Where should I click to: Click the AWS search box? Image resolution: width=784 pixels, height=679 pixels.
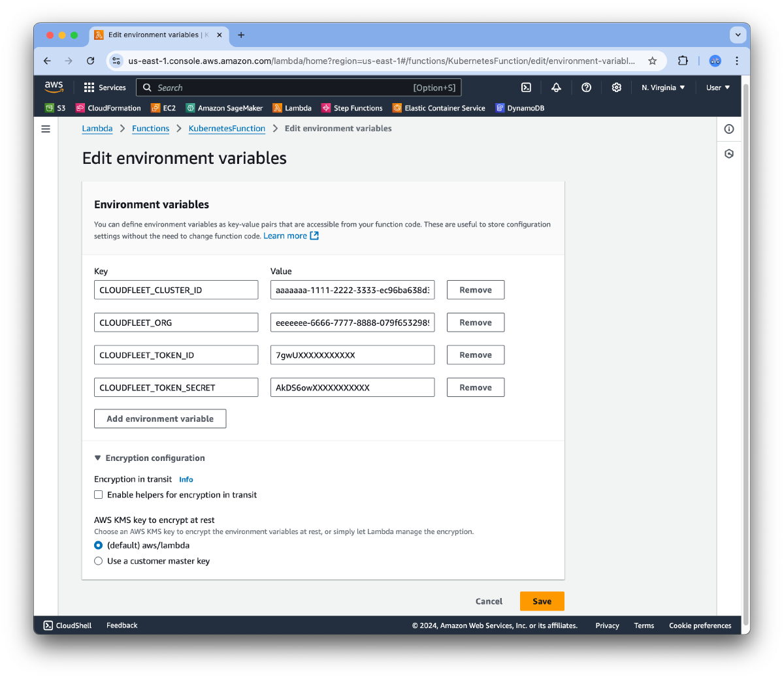click(299, 87)
